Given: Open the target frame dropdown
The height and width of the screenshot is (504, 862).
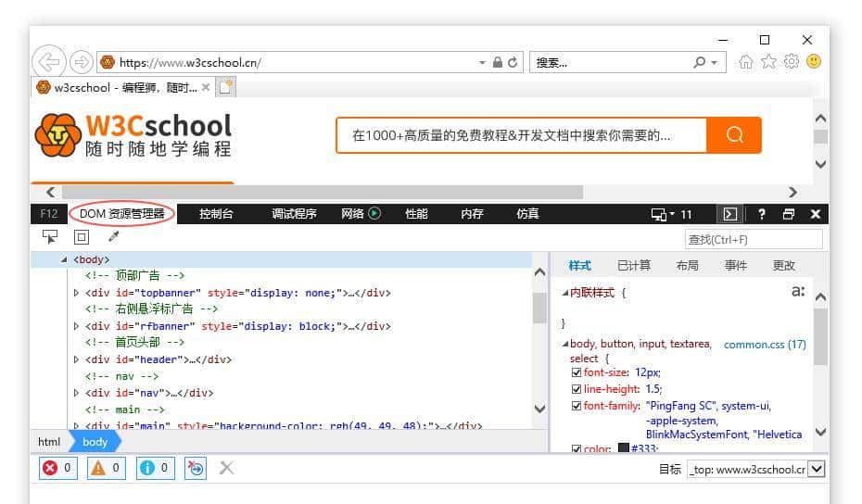Looking at the screenshot, I should (x=816, y=469).
